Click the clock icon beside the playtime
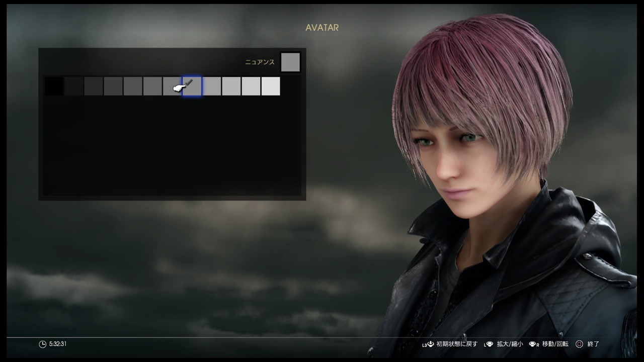 (42, 344)
